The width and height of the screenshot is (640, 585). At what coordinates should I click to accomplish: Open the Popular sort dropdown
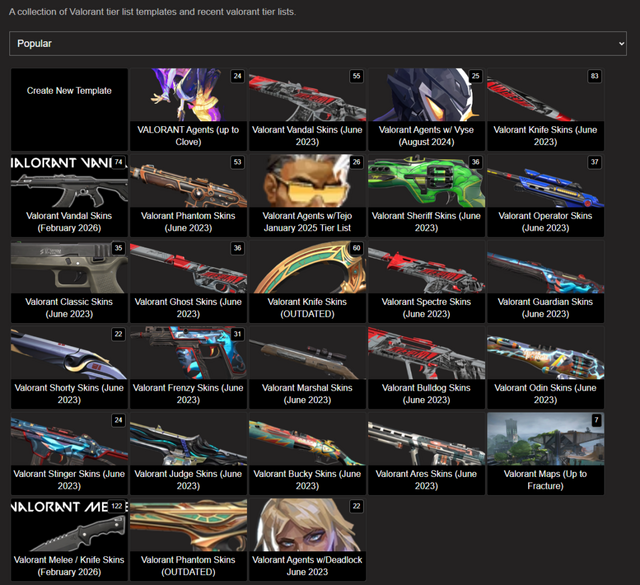click(x=318, y=43)
